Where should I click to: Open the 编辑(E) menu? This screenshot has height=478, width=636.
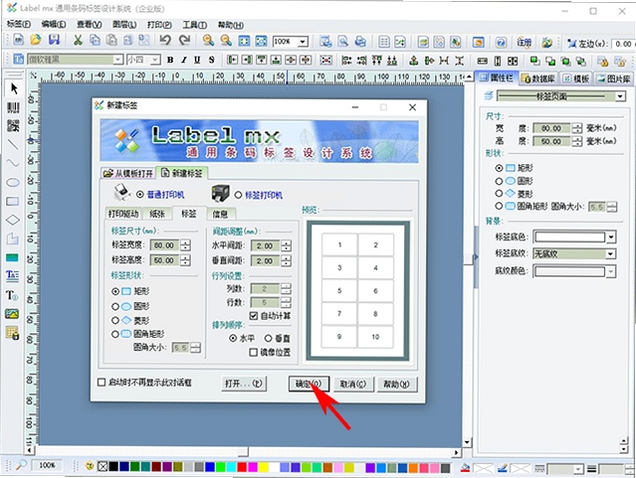[54, 24]
